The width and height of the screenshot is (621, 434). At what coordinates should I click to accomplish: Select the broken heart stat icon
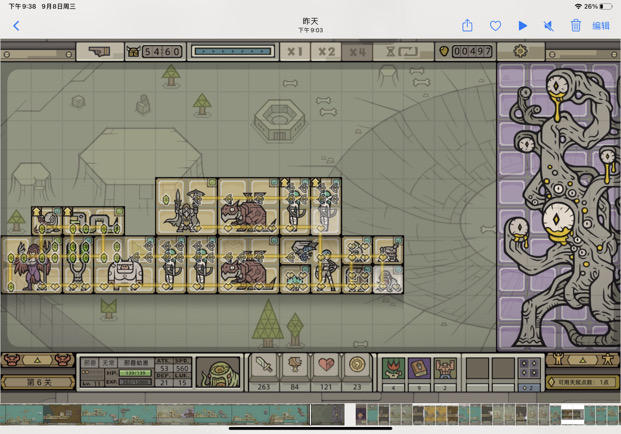click(326, 365)
